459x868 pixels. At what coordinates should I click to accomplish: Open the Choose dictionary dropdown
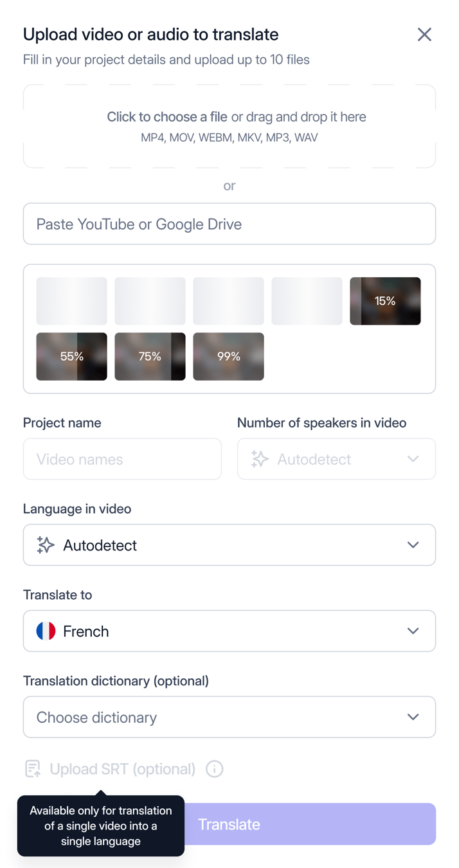pos(229,716)
